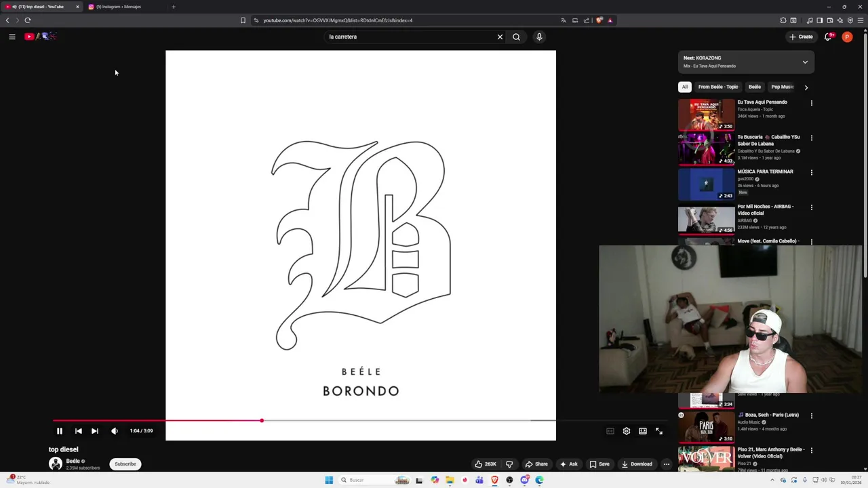Subscribe to Beéle channel

point(125,464)
